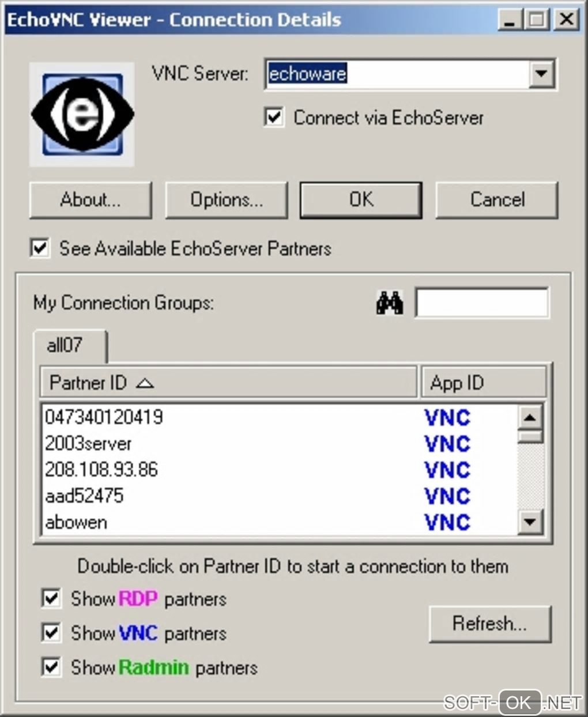Toggle Connect via EchoServer checkbox
The width and height of the screenshot is (588, 717).
(x=274, y=117)
